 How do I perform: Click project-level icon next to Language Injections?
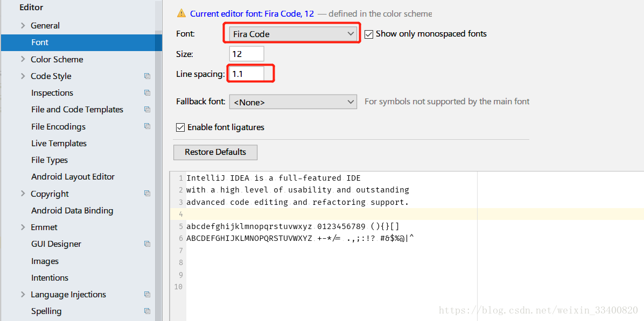[147, 294]
